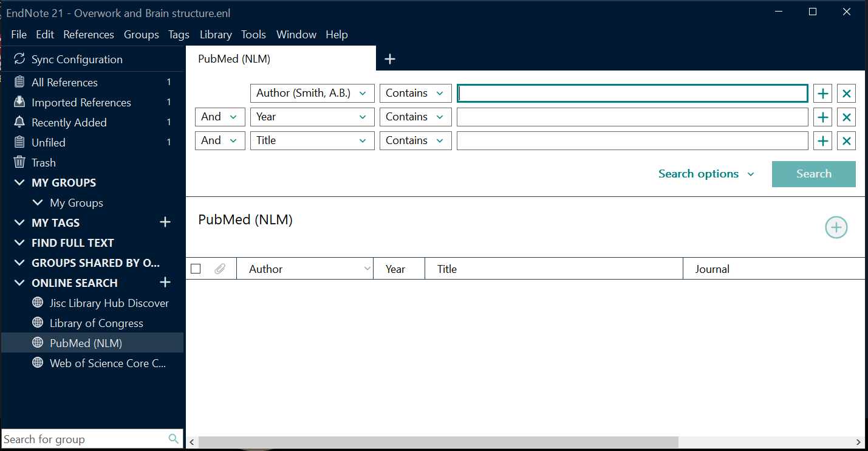Open the References menu
The width and height of the screenshot is (868, 451).
click(x=89, y=35)
